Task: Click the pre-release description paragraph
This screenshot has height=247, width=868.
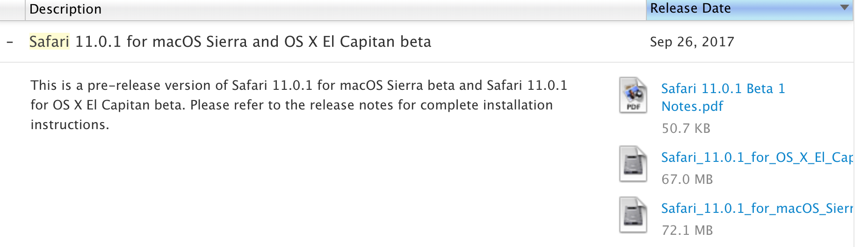Action: pyautogui.click(x=299, y=105)
